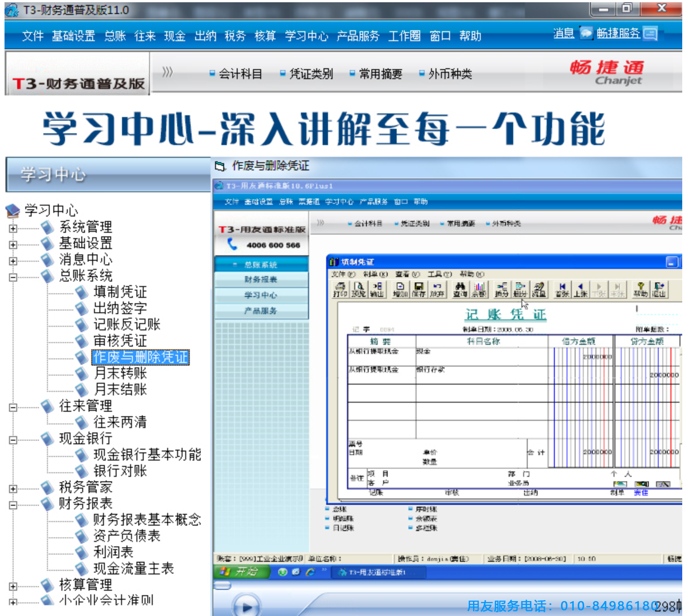Open the 产品服务 menu
The height and width of the screenshot is (616, 689).
[x=358, y=36]
